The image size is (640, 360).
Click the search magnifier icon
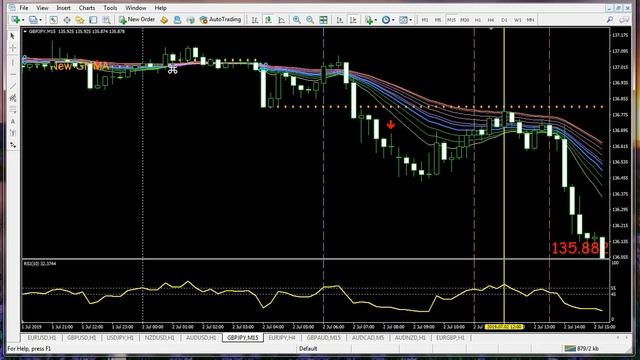pos(610,20)
